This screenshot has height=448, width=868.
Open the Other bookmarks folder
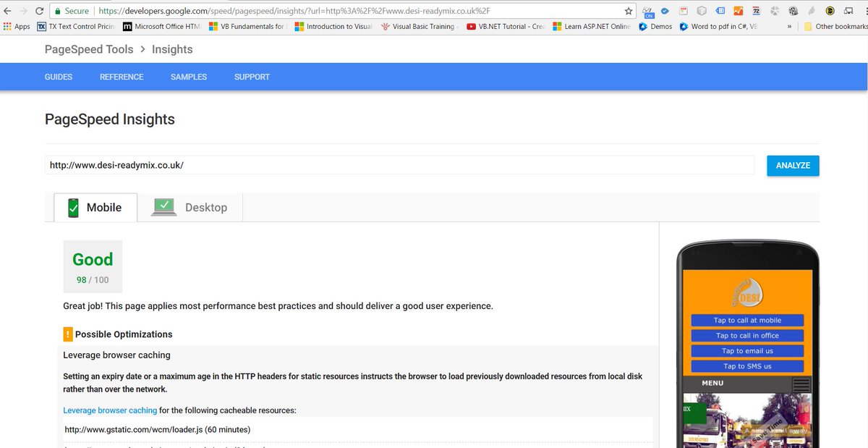(835, 27)
